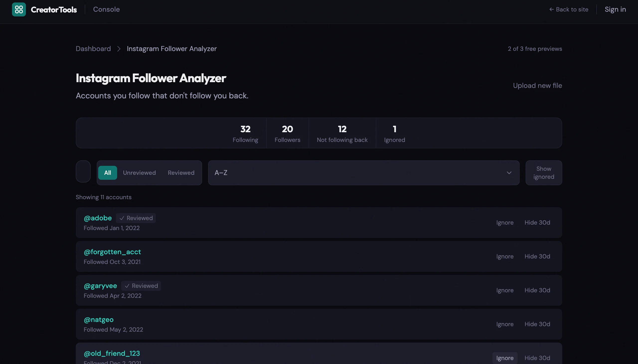The image size is (638, 364).
Task: Enable the Show ignored option
Action: tap(544, 173)
